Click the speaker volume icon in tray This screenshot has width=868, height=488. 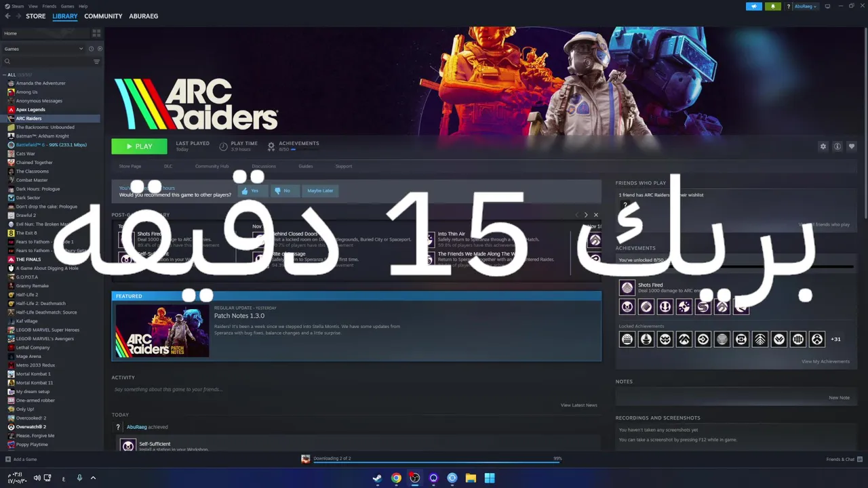point(37,478)
